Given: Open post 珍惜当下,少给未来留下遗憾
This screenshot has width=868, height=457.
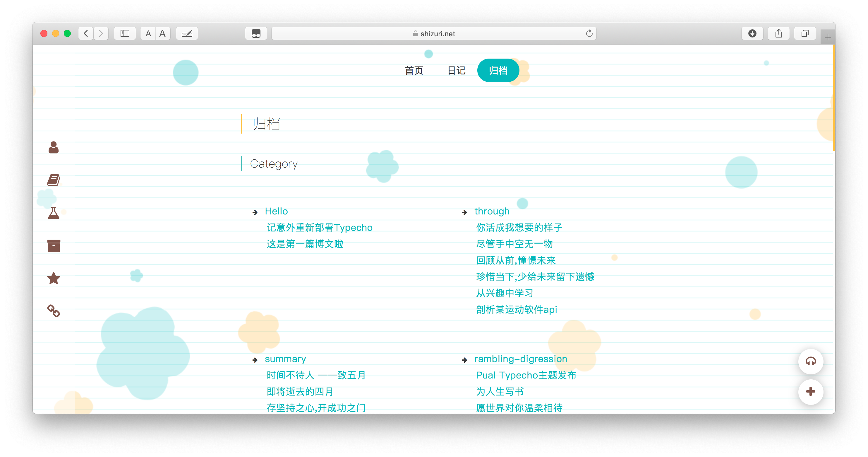Looking at the screenshot, I should [535, 277].
